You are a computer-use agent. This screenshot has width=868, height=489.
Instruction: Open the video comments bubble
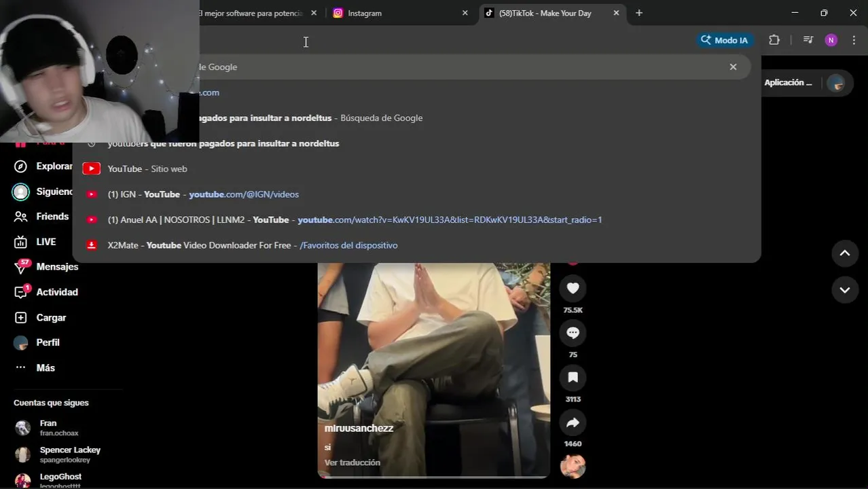573,333
